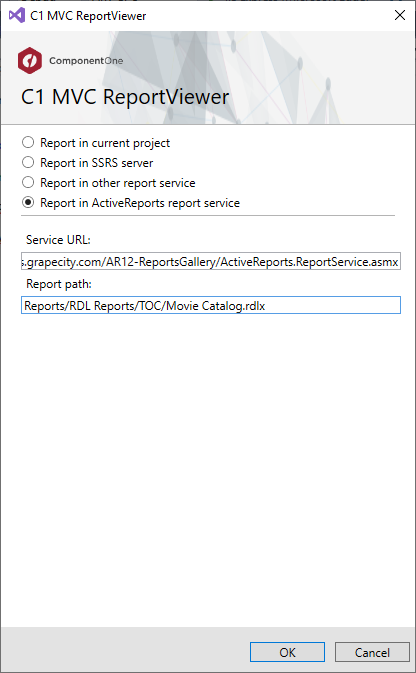This screenshot has height=673, width=416.
Task: Click empty area below Report path field
Action: tap(208, 468)
